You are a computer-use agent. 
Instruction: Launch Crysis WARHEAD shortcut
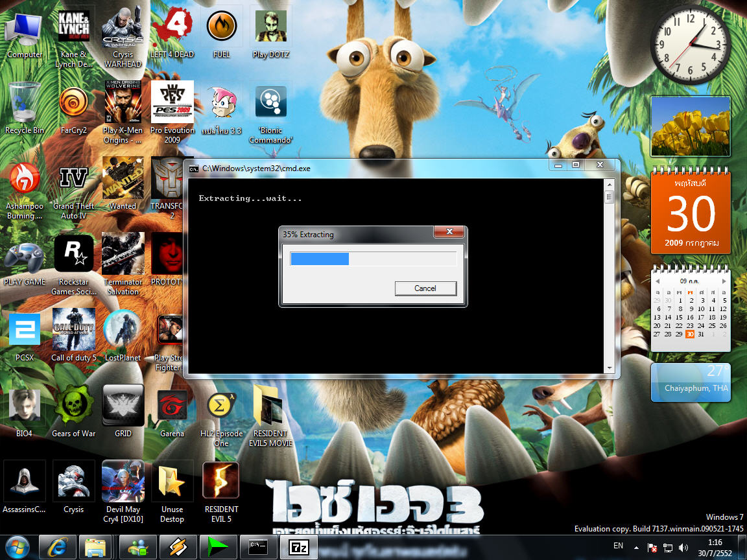(123, 38)
